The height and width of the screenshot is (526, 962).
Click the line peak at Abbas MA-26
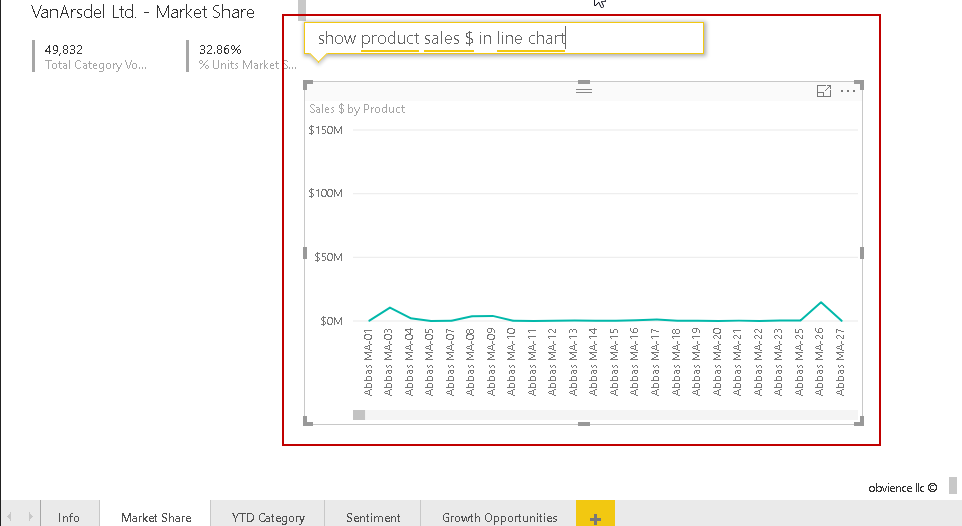[x=820, y=302]
